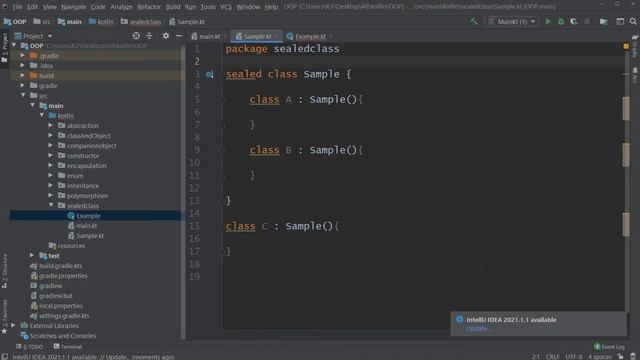Run with coverage icon in toolbar
This screenshot has width=640, height=360.
[x=573, y=21]
